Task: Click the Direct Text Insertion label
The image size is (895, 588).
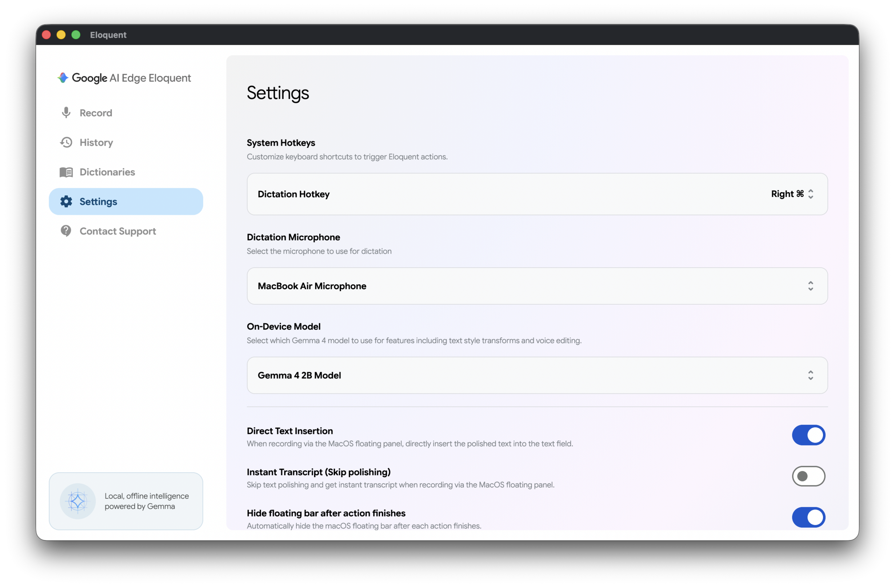Action: tap(290, 431)
